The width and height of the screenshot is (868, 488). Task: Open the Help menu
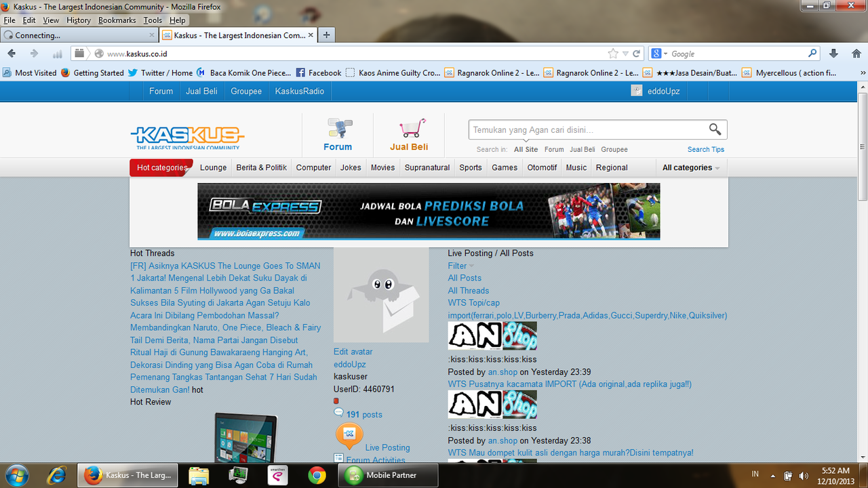click(178, 20)
